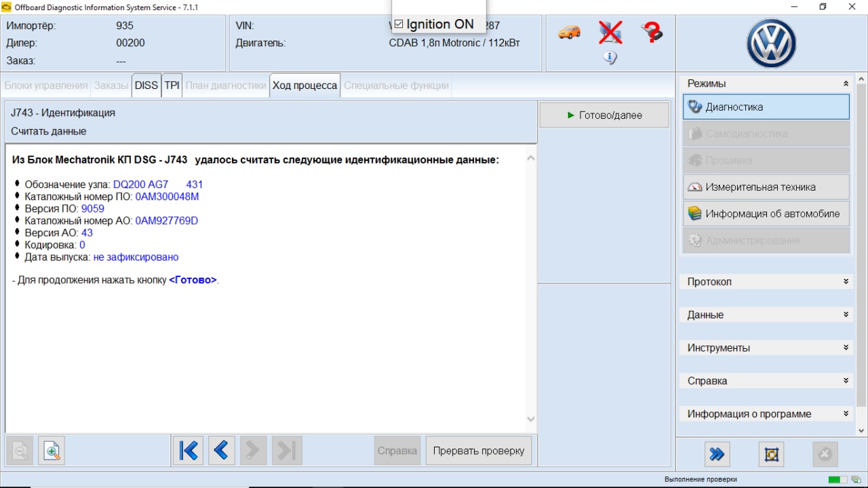The image size is (868, 488).
Task: Click Прервать проверку button
Action: (479, 451)
